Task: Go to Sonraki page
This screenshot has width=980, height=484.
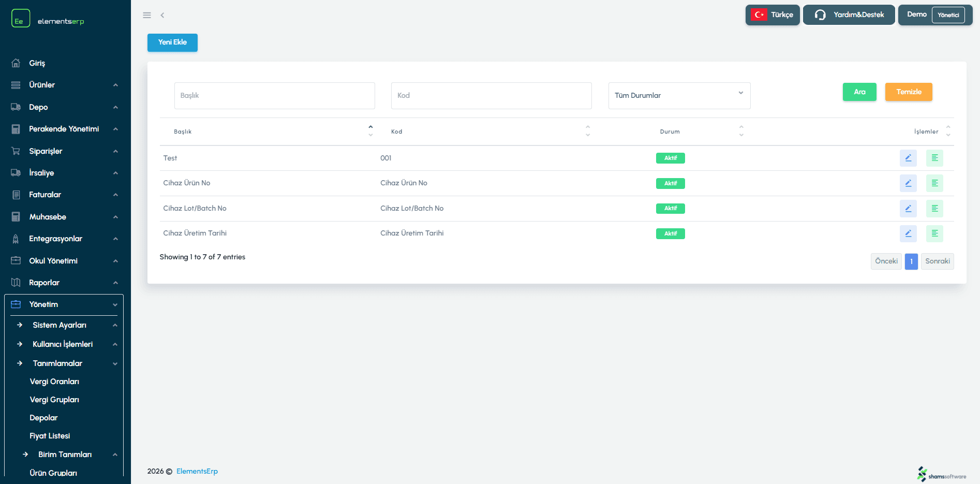Action: pyautogui.click(x=938, y=261)
